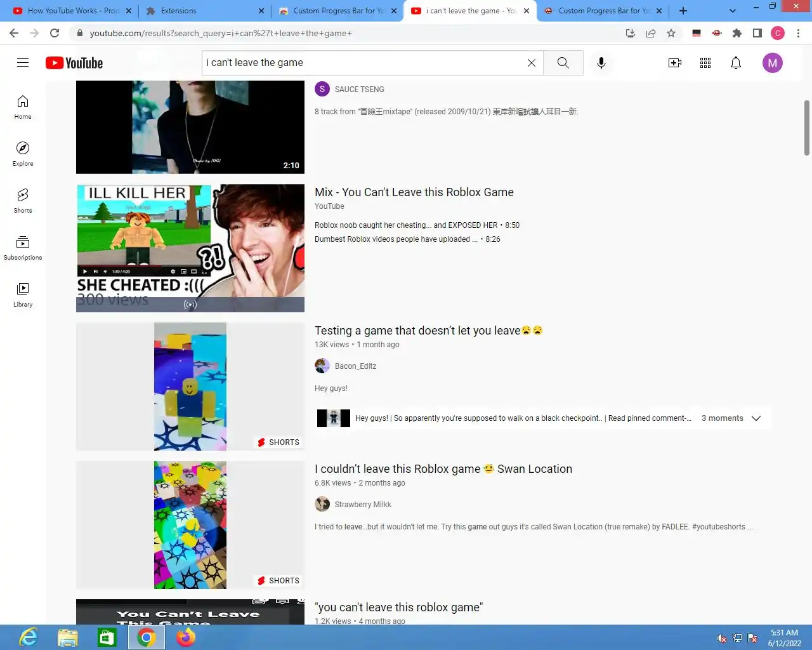Switch to last Custom Progress Bar tab

click(x=603, y=11)
